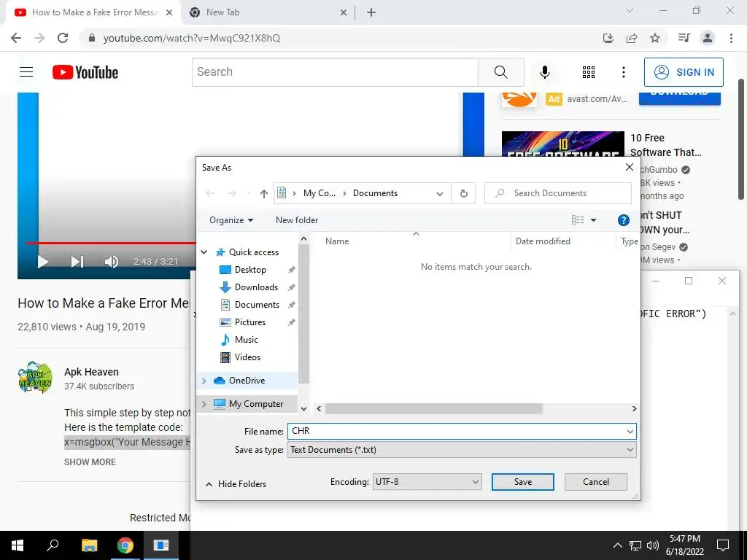Open the YouTube apps grid icon
Screen dimensions: 747x560
pyautogui.click(x=589, y=72)
